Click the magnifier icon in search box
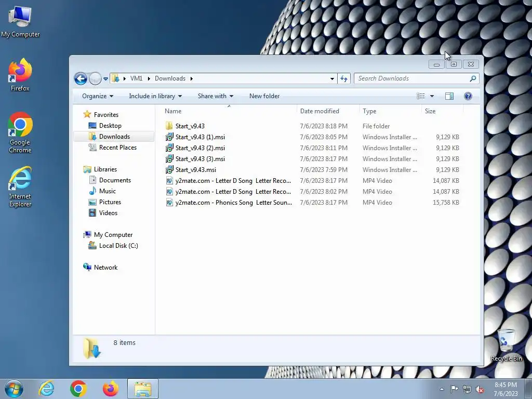This screenshot has height=399, width=532. (x=473, y=78)
